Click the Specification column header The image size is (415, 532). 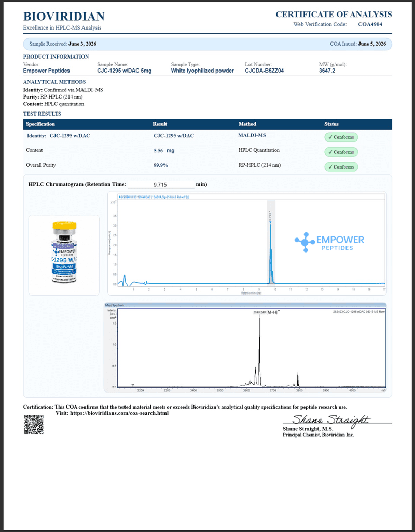click(40, 124)
